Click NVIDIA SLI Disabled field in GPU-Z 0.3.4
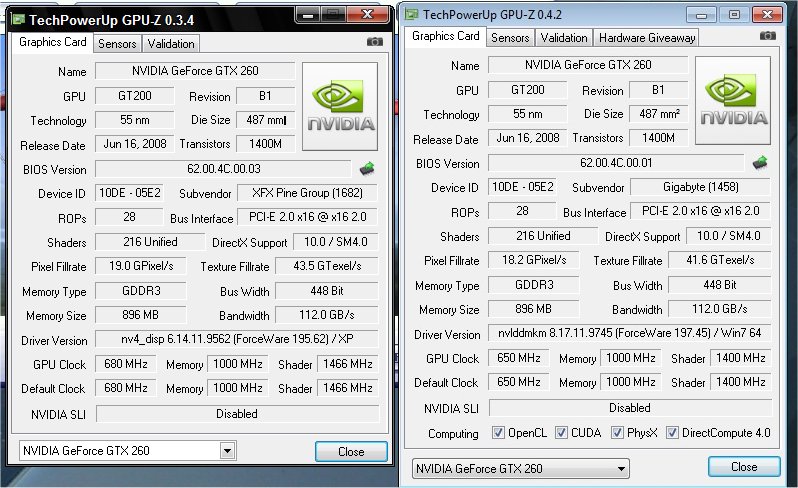This screenshot has width=798, height=488. tap(237, 414)
